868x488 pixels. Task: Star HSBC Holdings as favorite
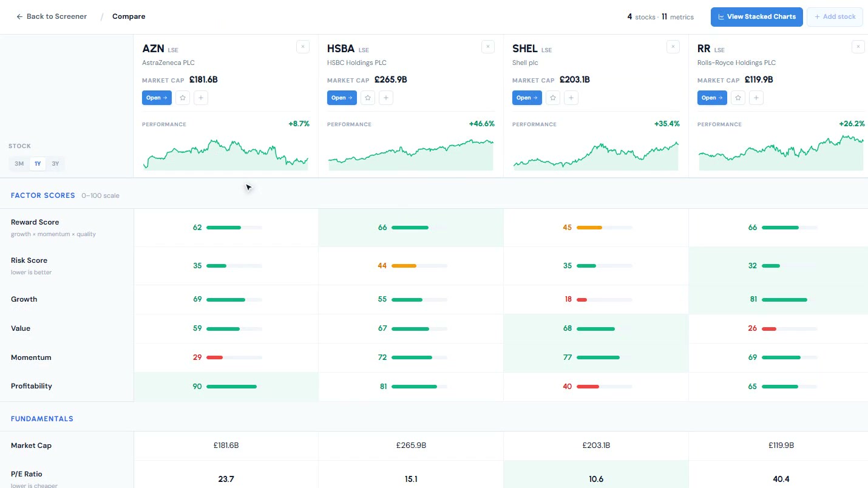tap(368, 98)
